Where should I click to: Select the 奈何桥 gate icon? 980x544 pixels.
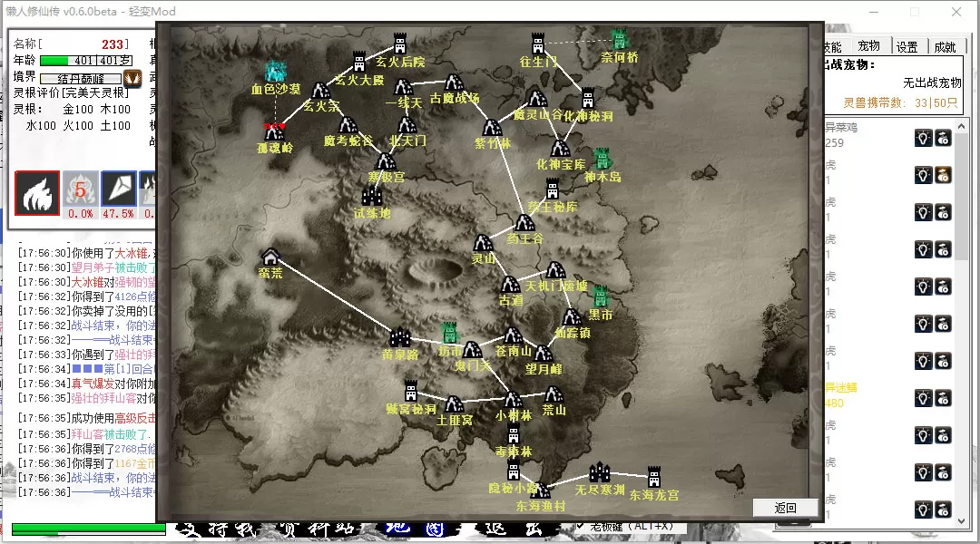[619, 39]
